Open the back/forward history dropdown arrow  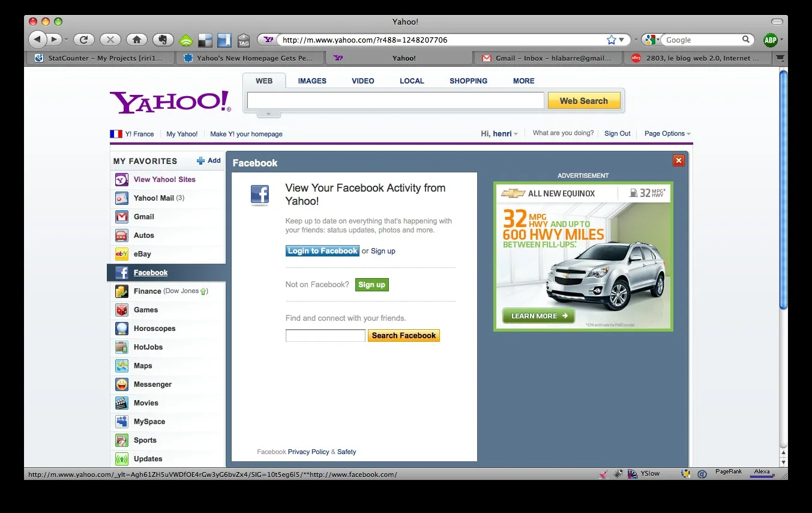point(66,40)
